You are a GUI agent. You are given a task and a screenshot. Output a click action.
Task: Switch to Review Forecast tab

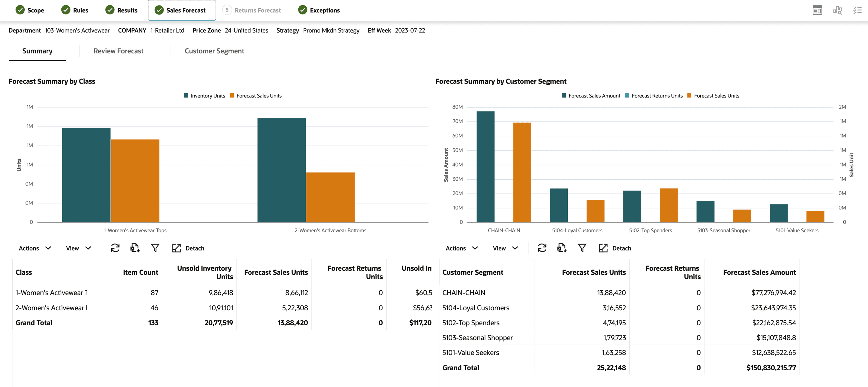[118, 51]
